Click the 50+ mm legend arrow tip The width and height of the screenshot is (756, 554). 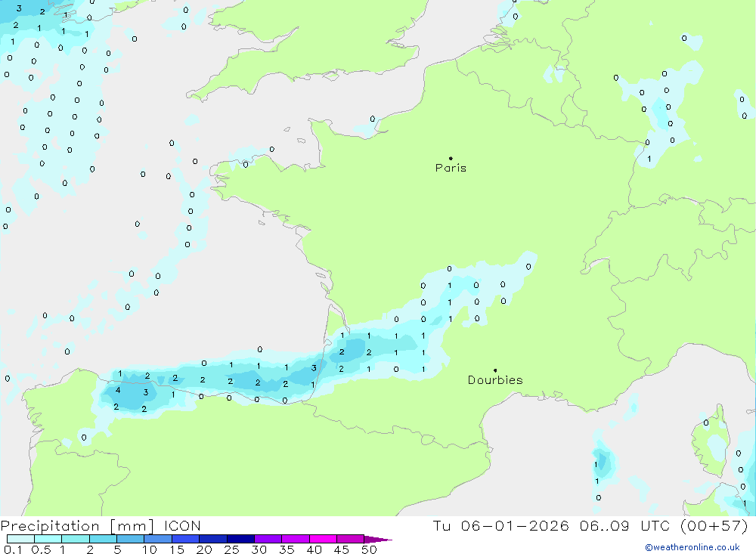pos(378,539)
